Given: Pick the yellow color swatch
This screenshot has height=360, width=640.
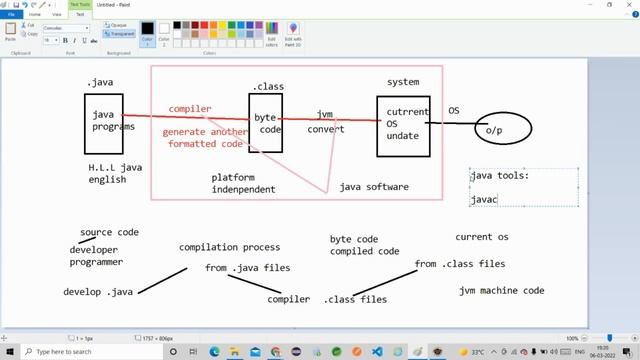Looking at the screenshot, I should click(222, 25).
